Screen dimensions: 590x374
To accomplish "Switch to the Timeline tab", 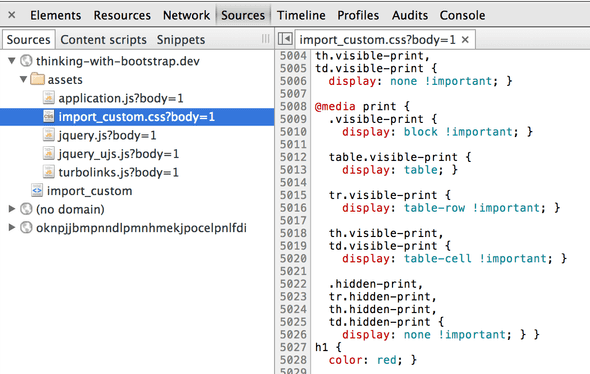I will (x=301, y=15).
